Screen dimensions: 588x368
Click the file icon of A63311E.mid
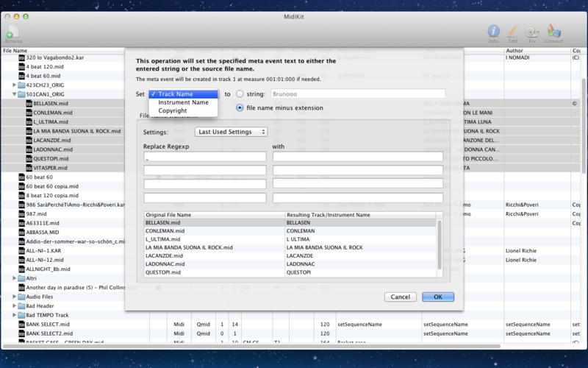(22, 223)
